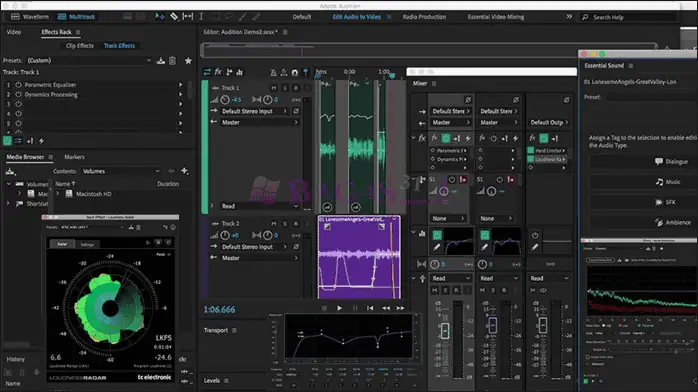Screen dimensions: 698x392
Task: Expand the Dynamics Processing slot arrow
Action: [x=180, y=94]
